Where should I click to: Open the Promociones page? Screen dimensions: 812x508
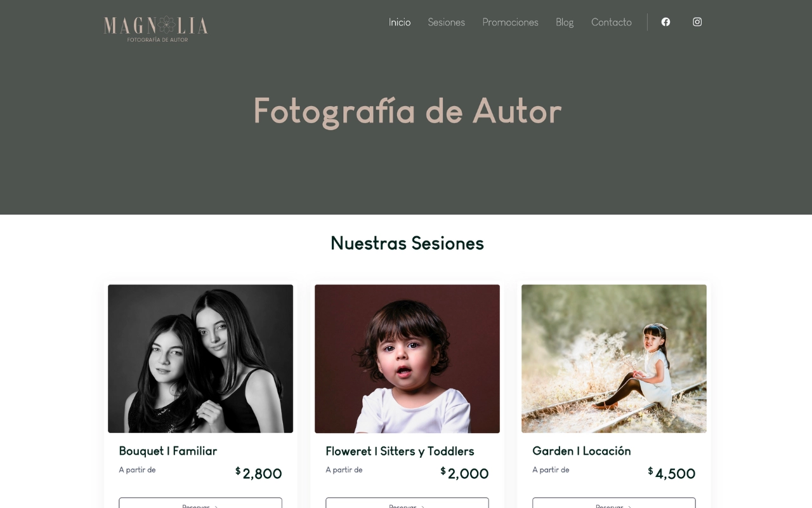tap(510, 22)
